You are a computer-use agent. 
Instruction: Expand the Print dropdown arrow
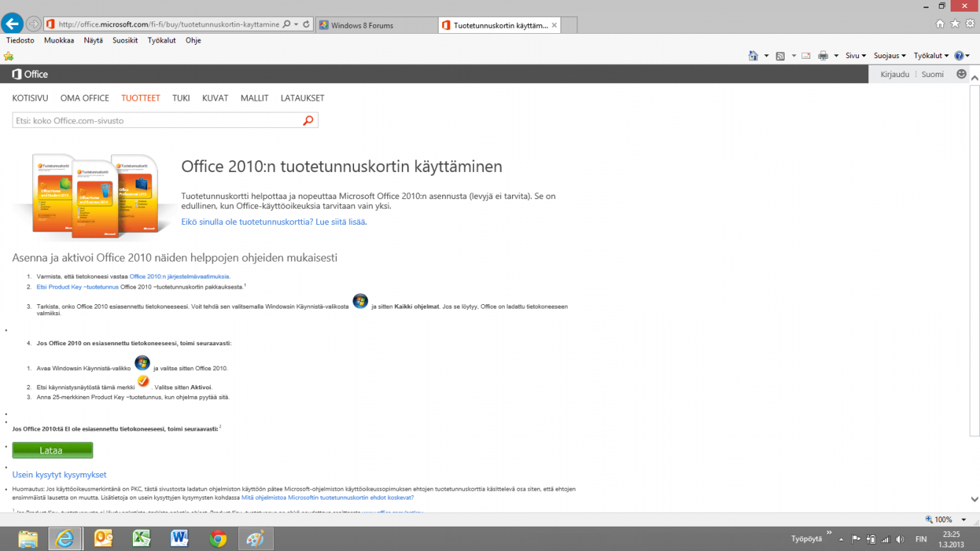tap(836, 56)
